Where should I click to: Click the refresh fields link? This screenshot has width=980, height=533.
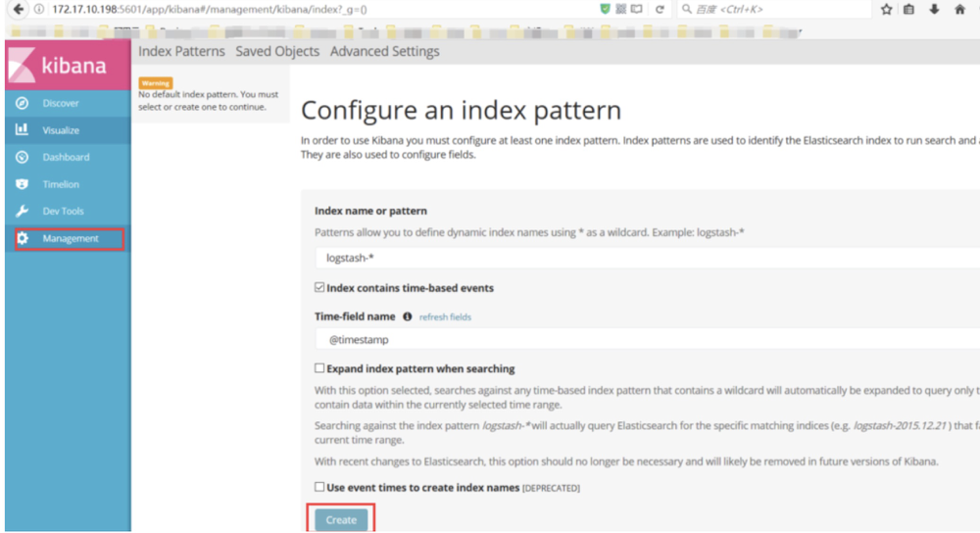point(445,317)
